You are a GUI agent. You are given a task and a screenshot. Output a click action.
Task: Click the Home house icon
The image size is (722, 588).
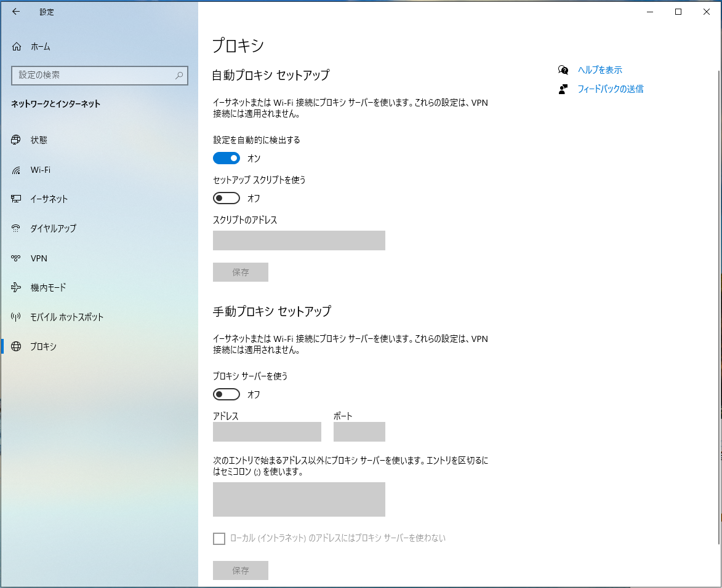coord(17,47)
